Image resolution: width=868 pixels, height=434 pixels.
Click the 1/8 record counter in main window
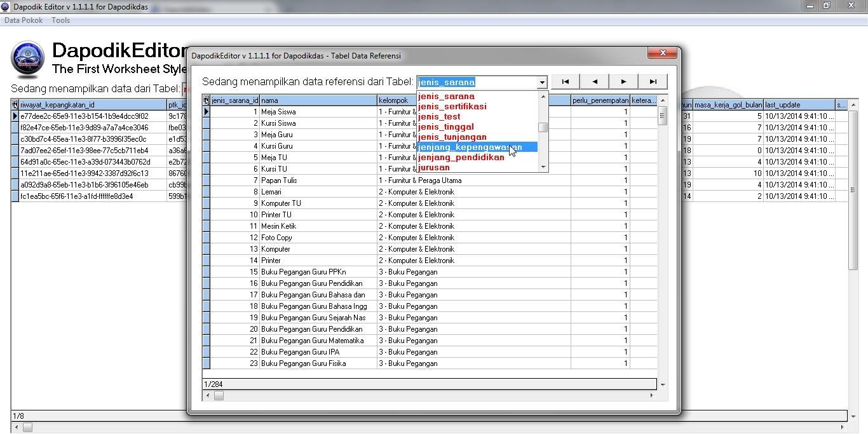429,416
